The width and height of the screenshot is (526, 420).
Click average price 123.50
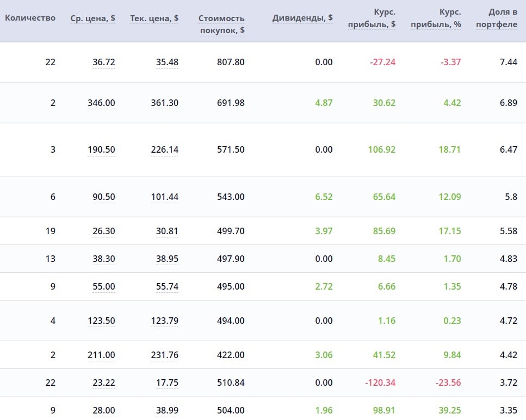[x=101, y=321]
